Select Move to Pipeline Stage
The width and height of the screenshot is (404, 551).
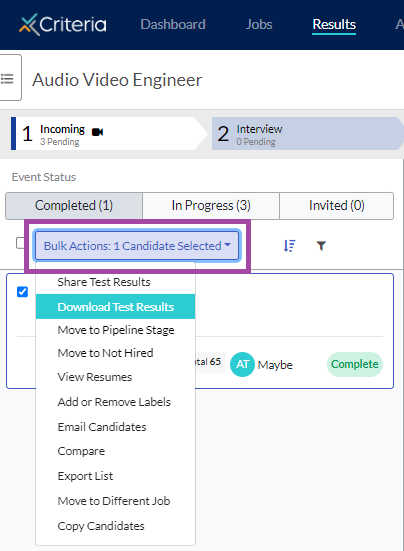116,330
